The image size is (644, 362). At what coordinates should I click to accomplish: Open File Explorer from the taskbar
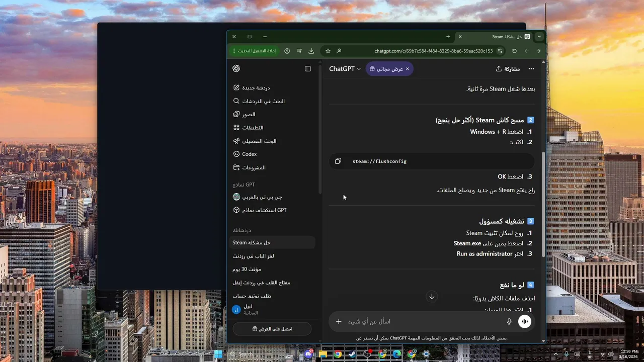323,354
